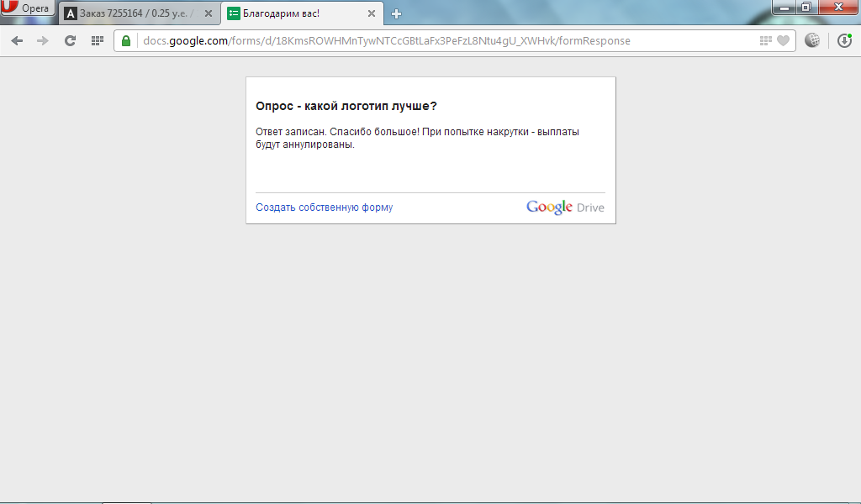Minimize the Opera window
The image size is (861, 504).
(x=784, y=7)
